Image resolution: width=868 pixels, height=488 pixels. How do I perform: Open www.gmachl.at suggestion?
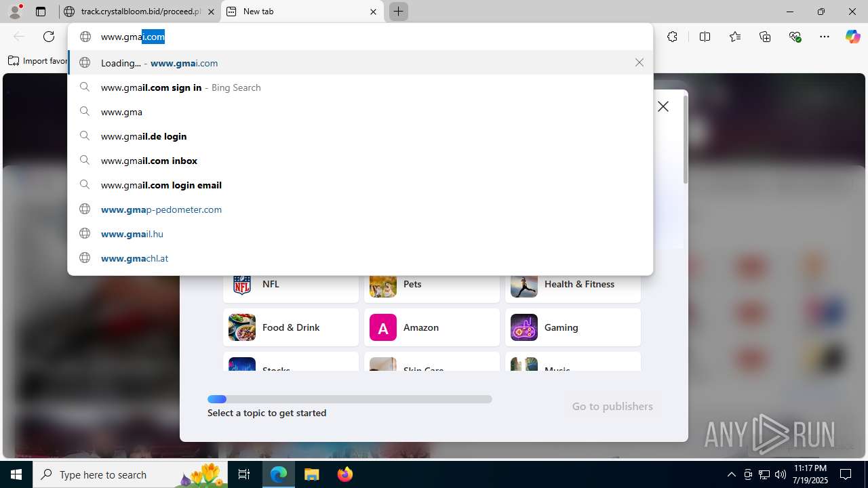pyautogui.click(x=360, y=258)
